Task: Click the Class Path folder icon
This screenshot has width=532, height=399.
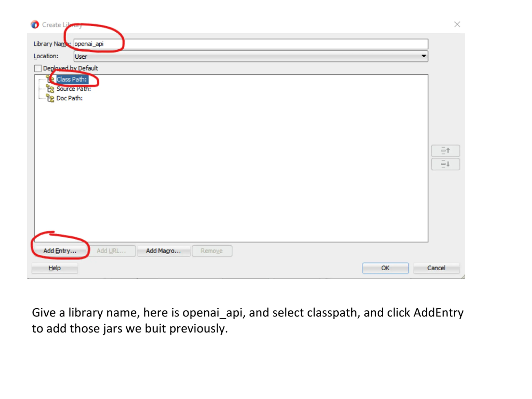Action: (50, 79)
